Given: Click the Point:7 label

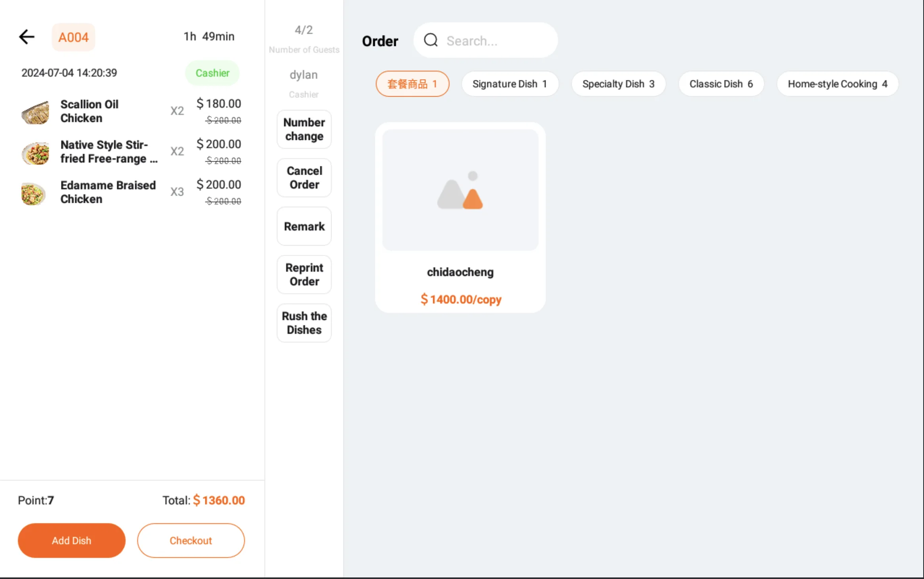Looking at the screenshot, I should (x=36, y=501).
